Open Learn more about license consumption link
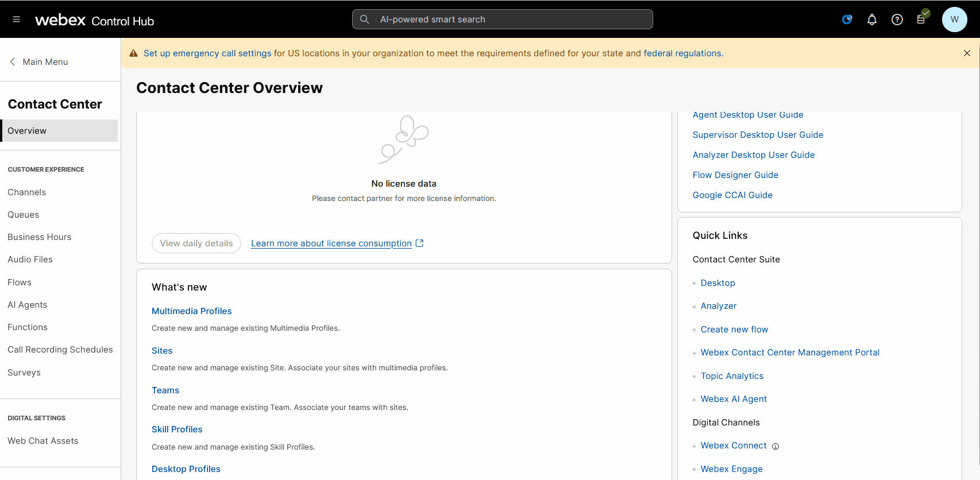This screenshot has height=480, width=980. [331, 243]
